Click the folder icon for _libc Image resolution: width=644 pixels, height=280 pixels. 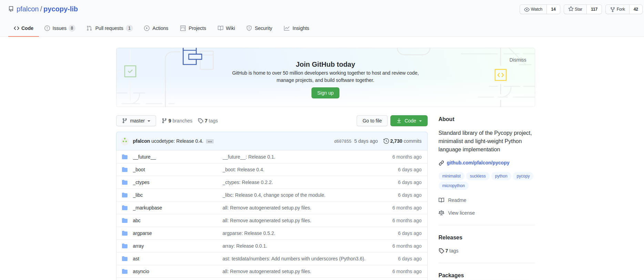tap(125, 195)
